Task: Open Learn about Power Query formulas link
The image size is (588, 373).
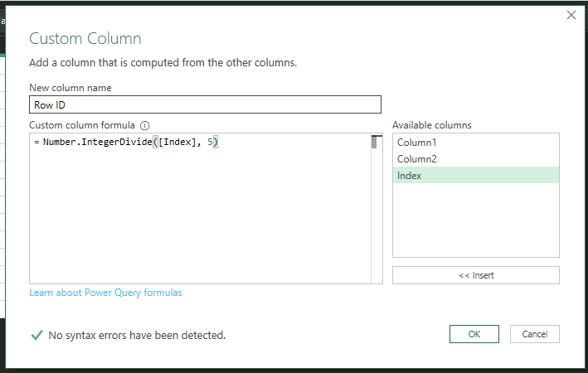Action: 106,293
